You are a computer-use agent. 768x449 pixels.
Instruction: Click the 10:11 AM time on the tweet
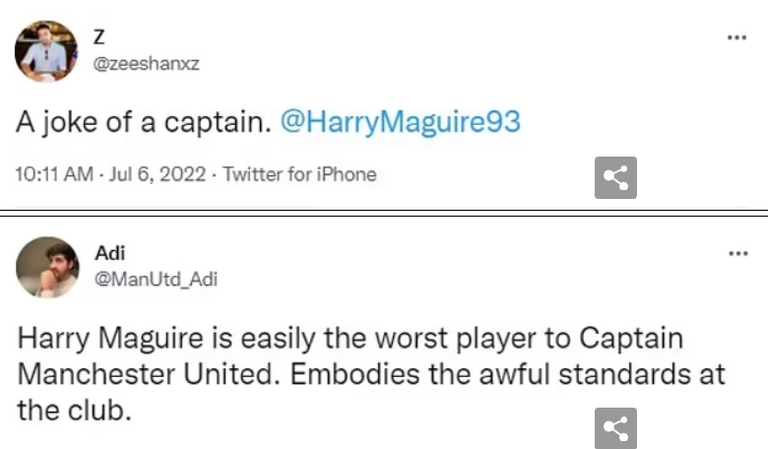tap(56, 174)
